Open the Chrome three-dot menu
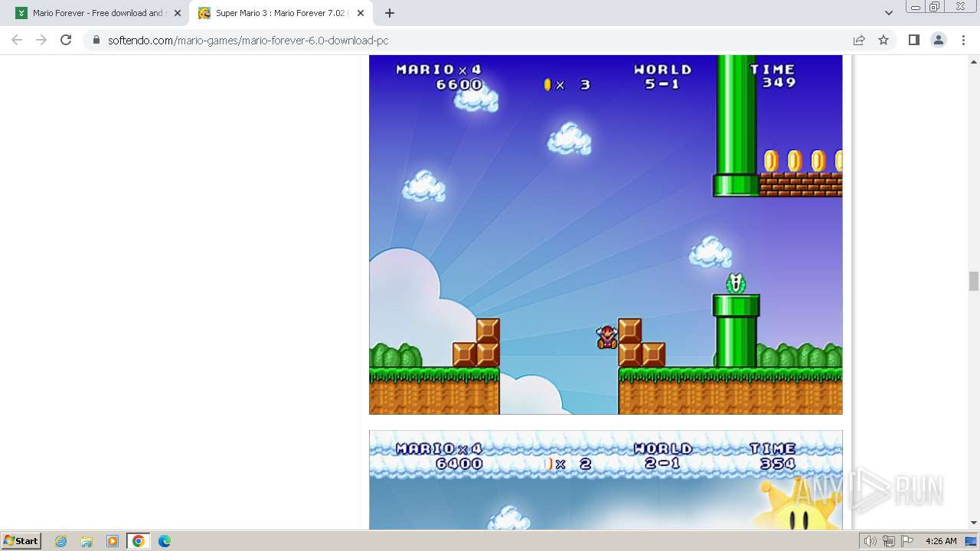Screen dimensions: 980x551 (963, 40)
